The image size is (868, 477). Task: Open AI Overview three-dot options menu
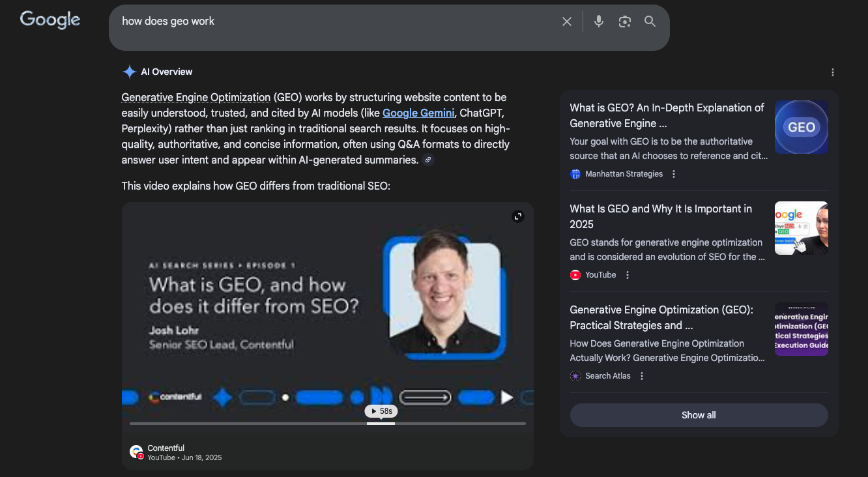[x=832, y=72]
